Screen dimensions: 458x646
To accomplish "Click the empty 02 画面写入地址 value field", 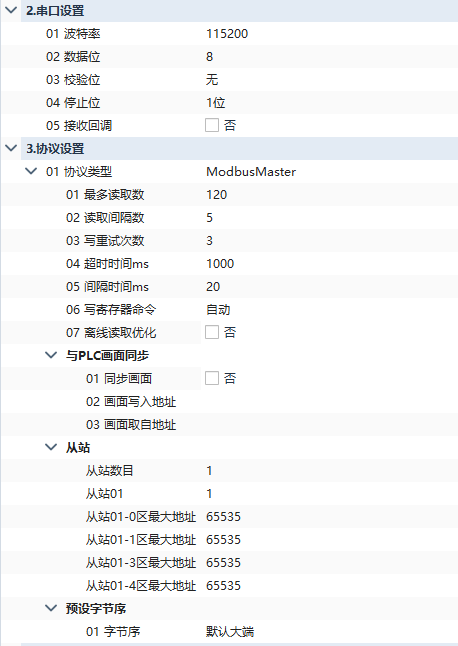I will tap(329, 401).
